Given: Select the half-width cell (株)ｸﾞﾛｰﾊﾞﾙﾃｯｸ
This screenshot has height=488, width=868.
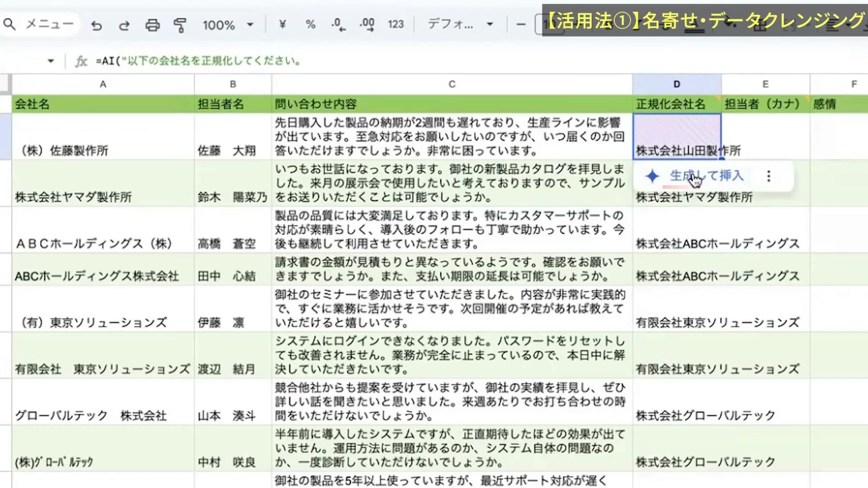Looking at the screenshot, I should [x=103, y=448].
